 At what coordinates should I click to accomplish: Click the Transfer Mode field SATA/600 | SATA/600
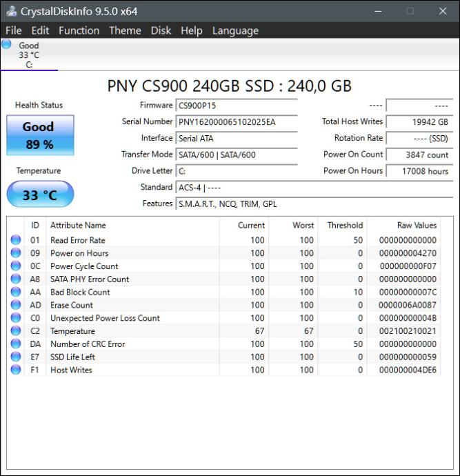[237, 155]
